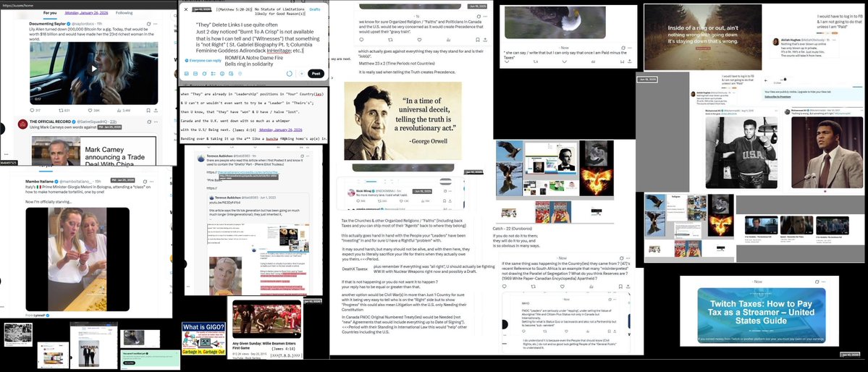868x372 pixels.
Task: Click Grok icon on Mambo Italiano post
Action: tap(145, 182)
